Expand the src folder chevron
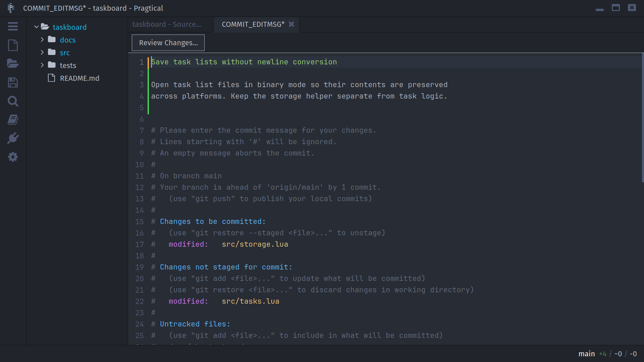 pos(42,52)
